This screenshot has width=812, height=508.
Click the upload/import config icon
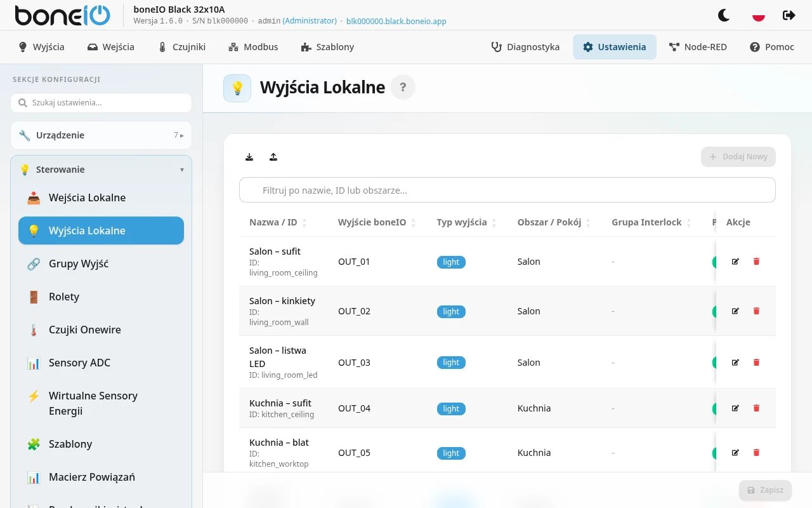point(273,157)
